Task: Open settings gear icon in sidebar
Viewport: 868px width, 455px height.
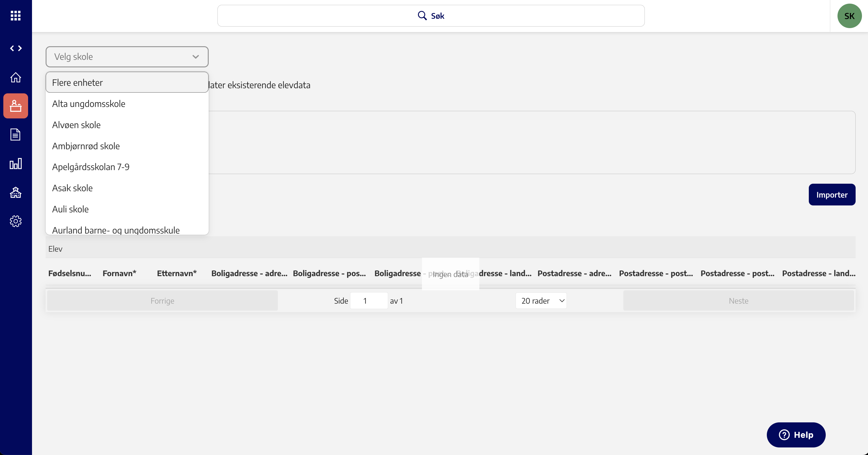Action: click(15, 221)
